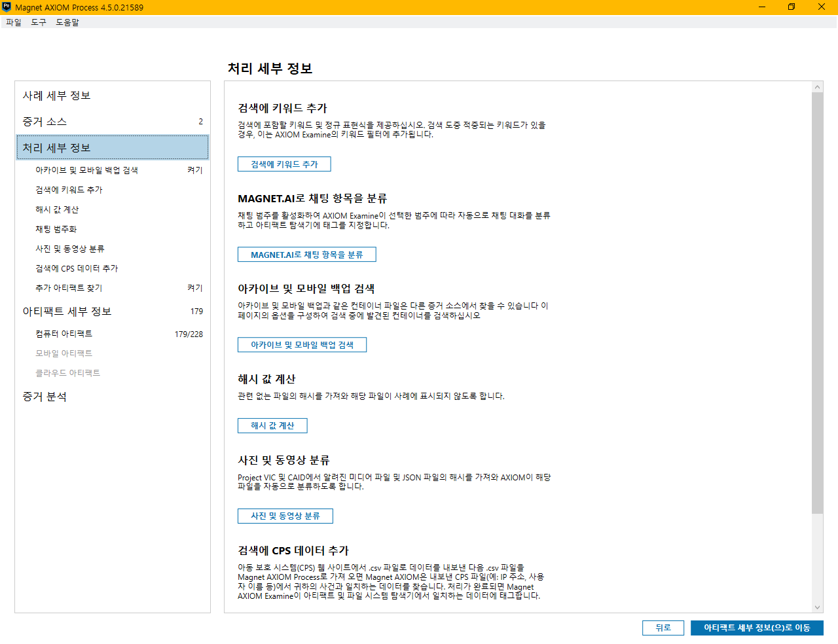Click the count 2 next to 증거 소스
838x644 pixels.
point(200,122)
